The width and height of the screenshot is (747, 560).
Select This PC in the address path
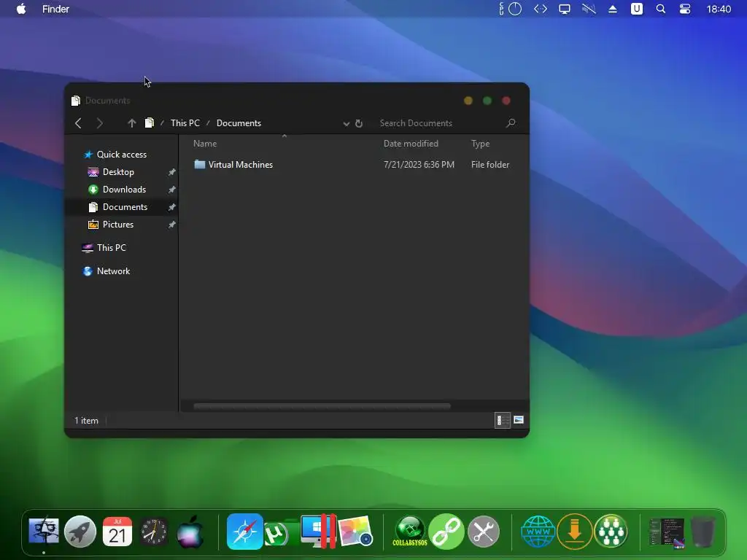point(185,122)
